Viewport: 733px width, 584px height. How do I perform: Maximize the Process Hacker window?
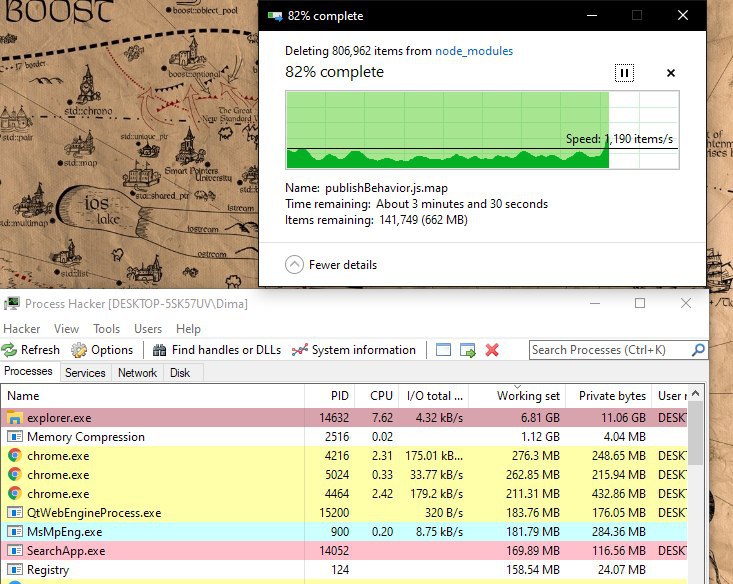(x=640, y=303)
